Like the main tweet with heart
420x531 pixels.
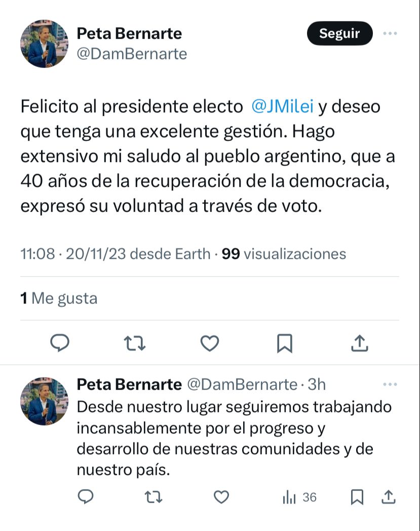(x=209, y=343)
